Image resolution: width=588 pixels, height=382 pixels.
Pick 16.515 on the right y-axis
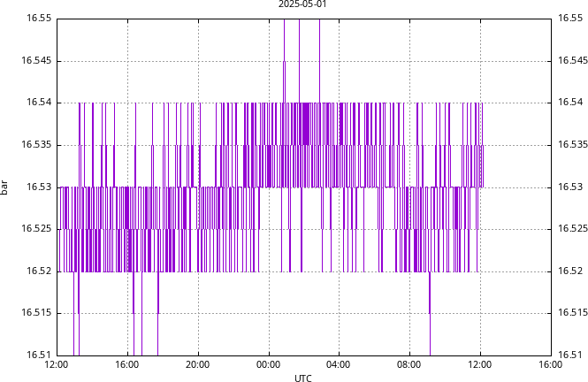[x=573, y=313]
